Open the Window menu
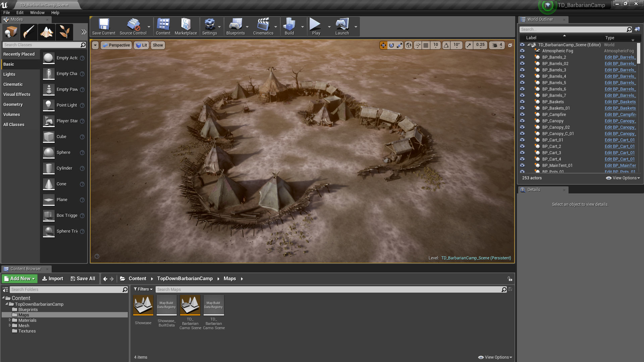The height and width of the screenshot is (362, 644). pos(37,13)
